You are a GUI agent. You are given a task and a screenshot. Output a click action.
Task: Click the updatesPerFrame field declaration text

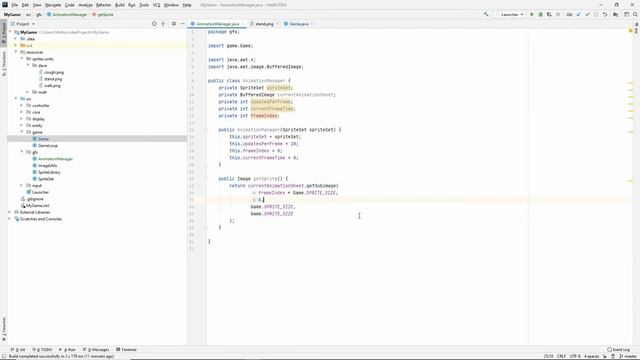(x=271, y=102)
